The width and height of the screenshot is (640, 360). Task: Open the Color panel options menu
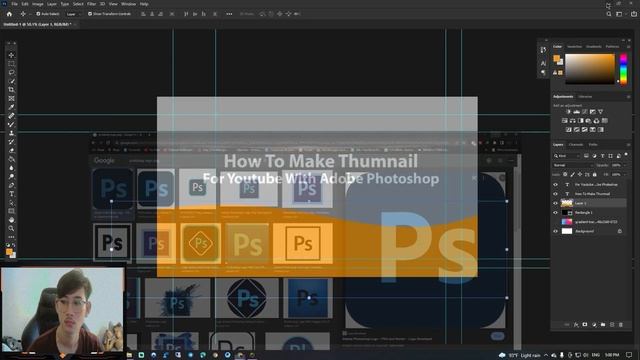tap(628, 47)
